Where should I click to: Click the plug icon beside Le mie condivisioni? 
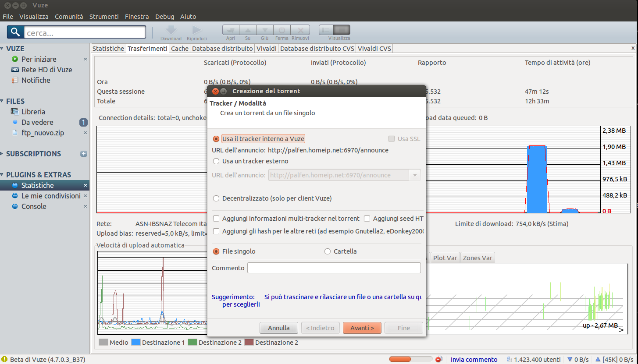pyautogui.click(x=15, y=196)
